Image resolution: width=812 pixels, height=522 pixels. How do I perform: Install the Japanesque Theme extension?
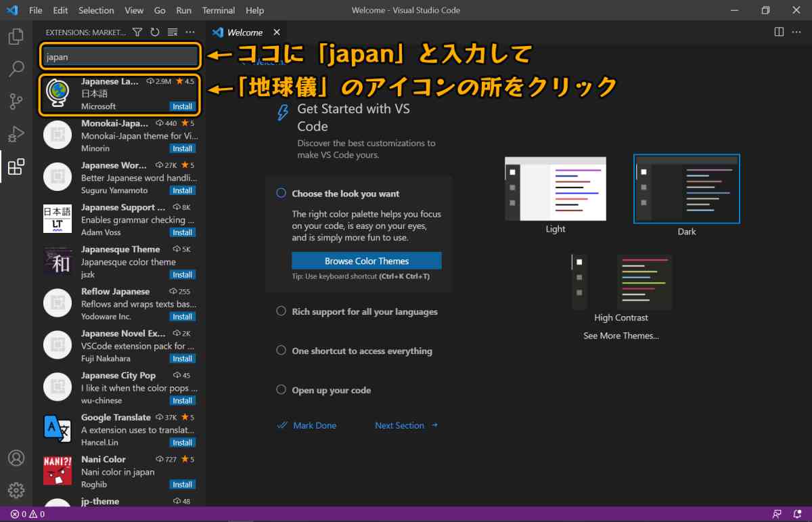183,274
